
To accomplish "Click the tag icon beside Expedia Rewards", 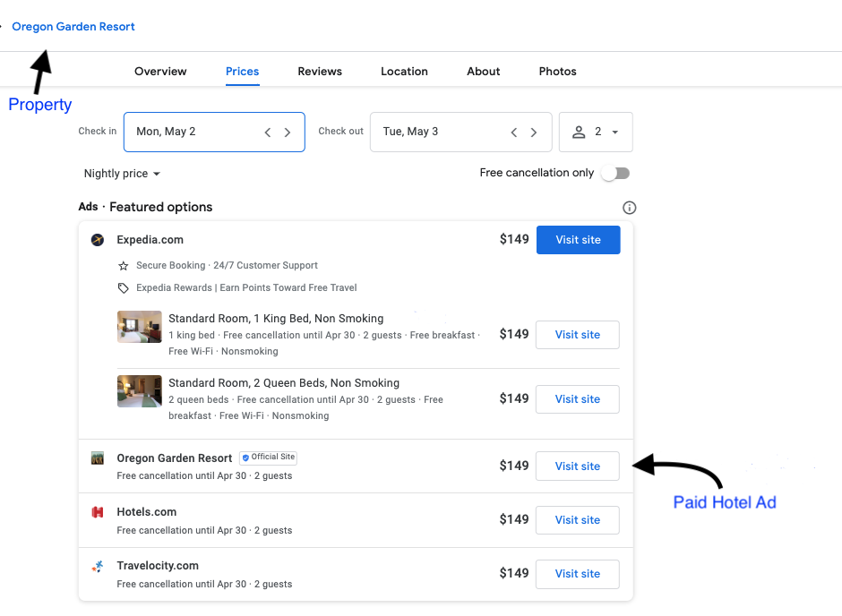I will [x=124, y=288].
